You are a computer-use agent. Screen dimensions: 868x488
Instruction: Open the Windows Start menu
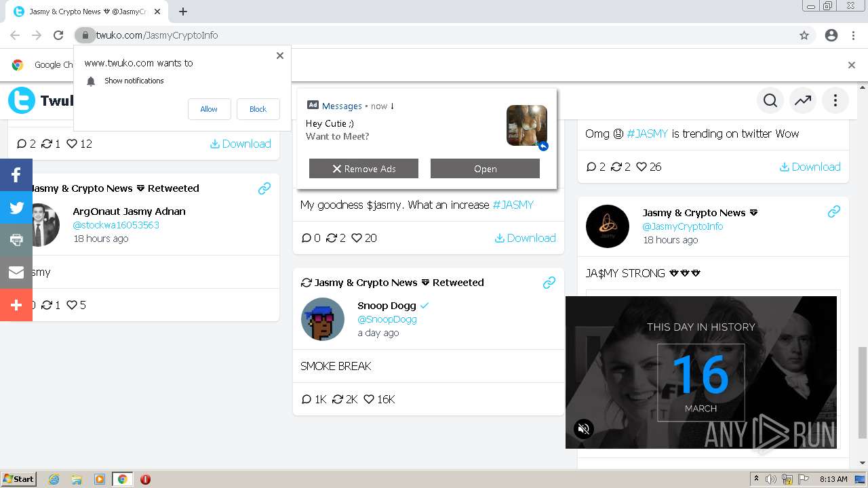pyautogui.click(x=19, y=479)
